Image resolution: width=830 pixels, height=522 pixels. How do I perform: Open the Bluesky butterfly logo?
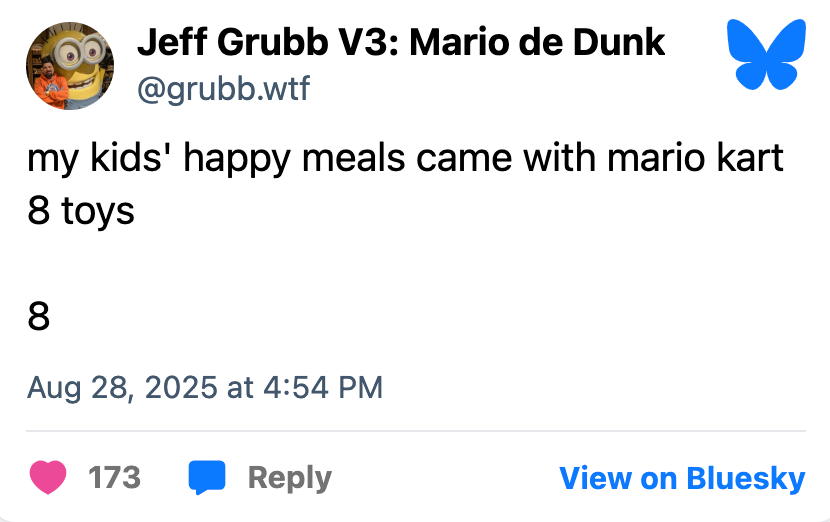click(764, 54)
